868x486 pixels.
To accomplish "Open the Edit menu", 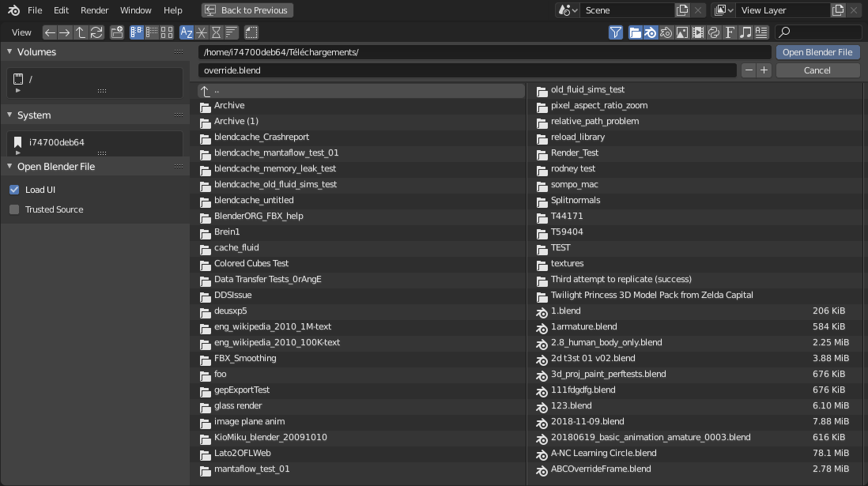I will pyautogui.click(x=61, y=10).
